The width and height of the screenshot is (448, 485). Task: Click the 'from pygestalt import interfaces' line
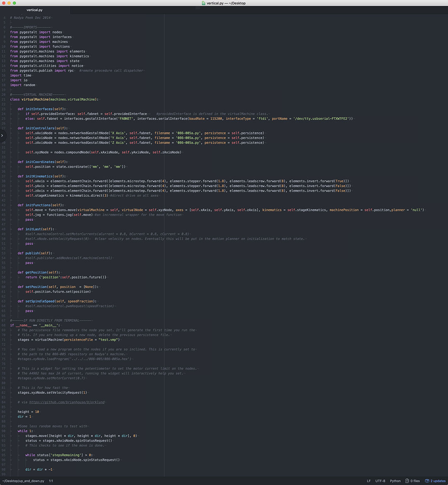pos(41,37)
